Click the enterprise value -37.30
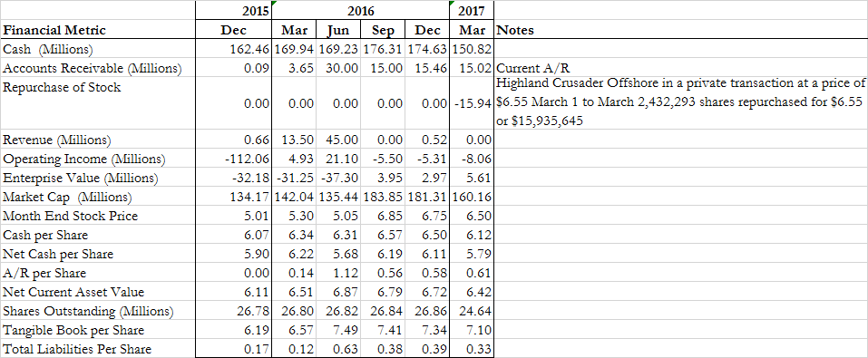This screenshot has width=868, height=358. (338, 178)
